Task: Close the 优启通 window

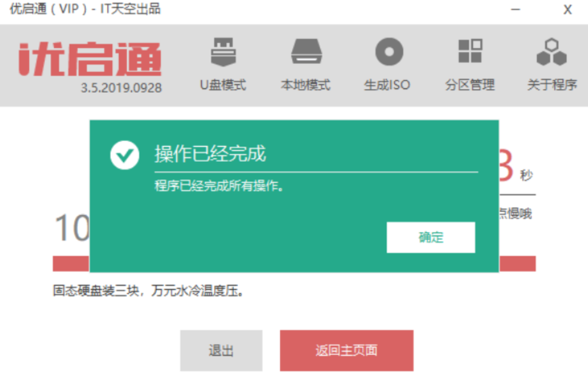Action: [x=568, y=9]
